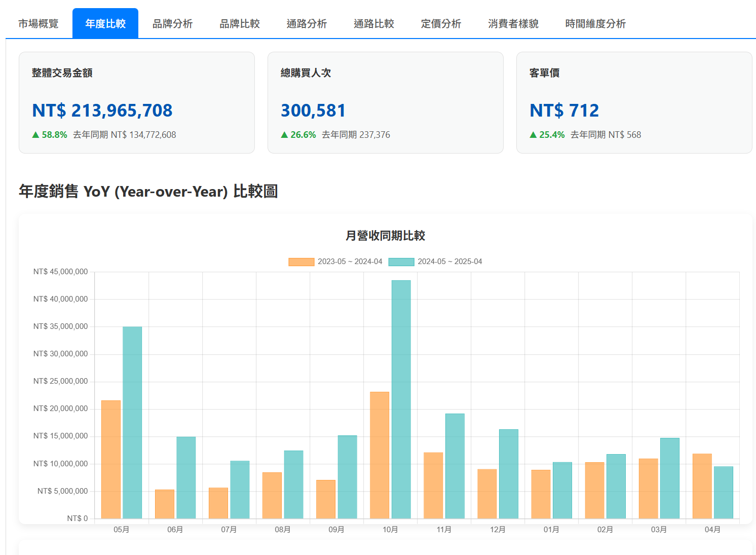Click the NT$ 213,965,708 total amount

[x=102, y=110]
